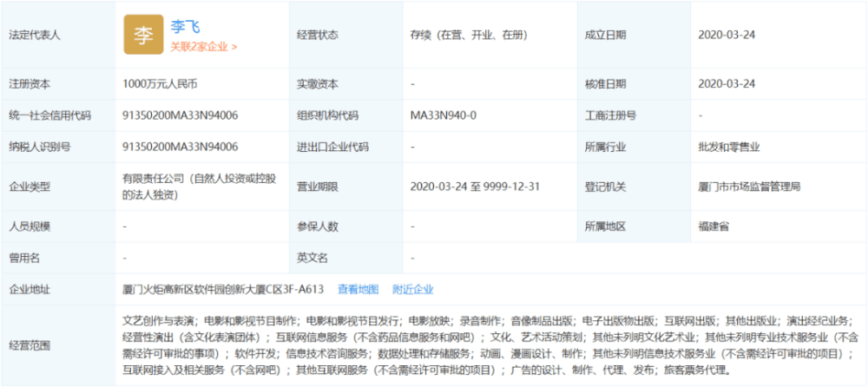The image size is (868, 387).
Task: View 附近企业 nearby companies
Action: [x=413, y=290]
